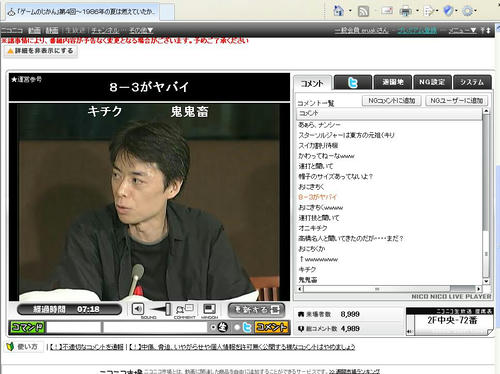Expand the Print button dropdown arrow
Screen dimensions: 500x374
click(417, 11)
